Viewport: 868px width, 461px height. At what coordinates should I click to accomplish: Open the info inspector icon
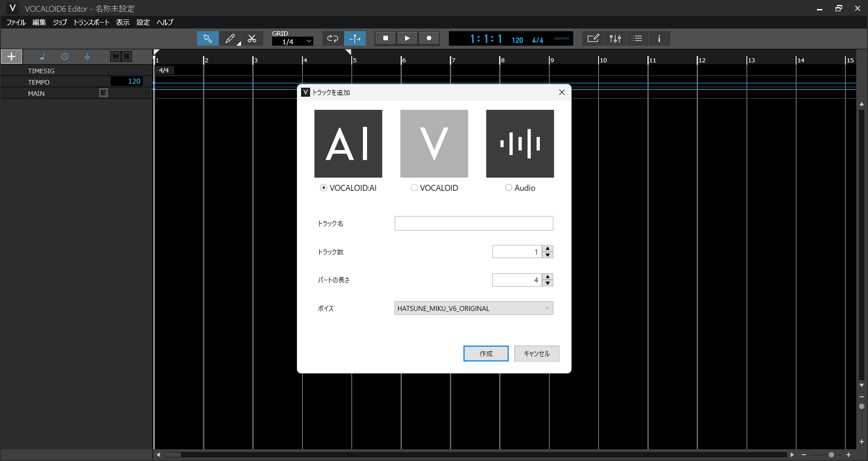(x=659, y=38)
